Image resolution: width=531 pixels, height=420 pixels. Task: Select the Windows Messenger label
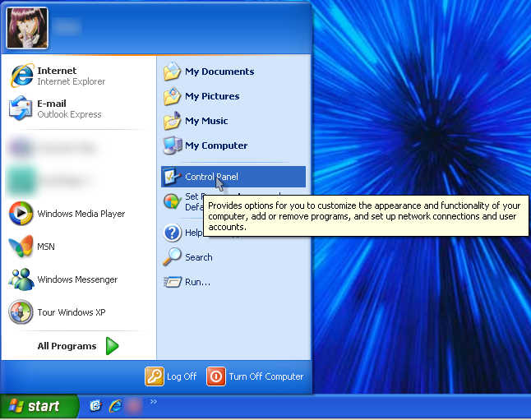coord(77,279)
